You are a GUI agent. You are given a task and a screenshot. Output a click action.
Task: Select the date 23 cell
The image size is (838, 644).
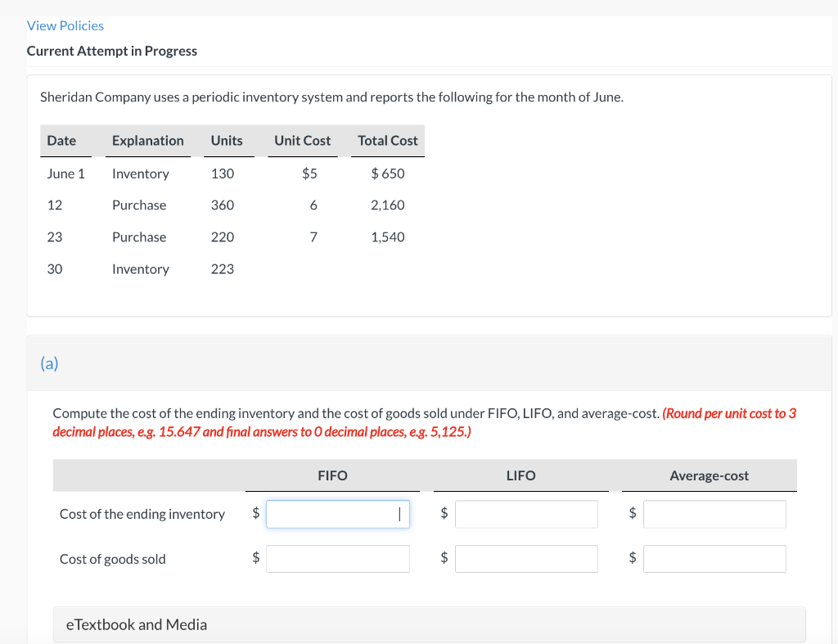pos(55,237)
